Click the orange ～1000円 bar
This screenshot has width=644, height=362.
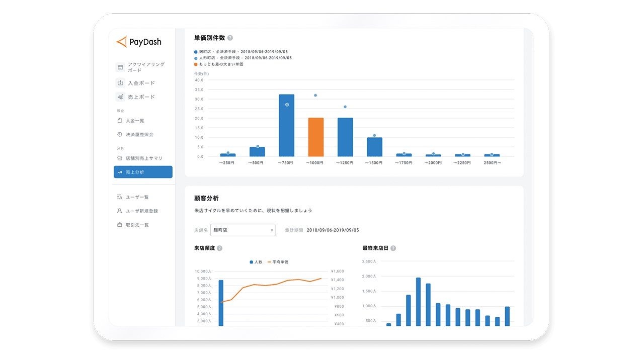[316, 137]
